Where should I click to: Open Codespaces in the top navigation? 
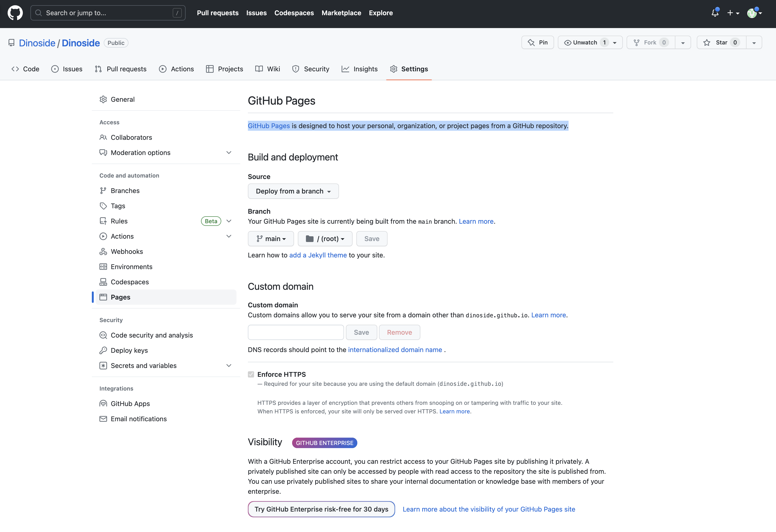pyautogui.click(x=294, y=13)
